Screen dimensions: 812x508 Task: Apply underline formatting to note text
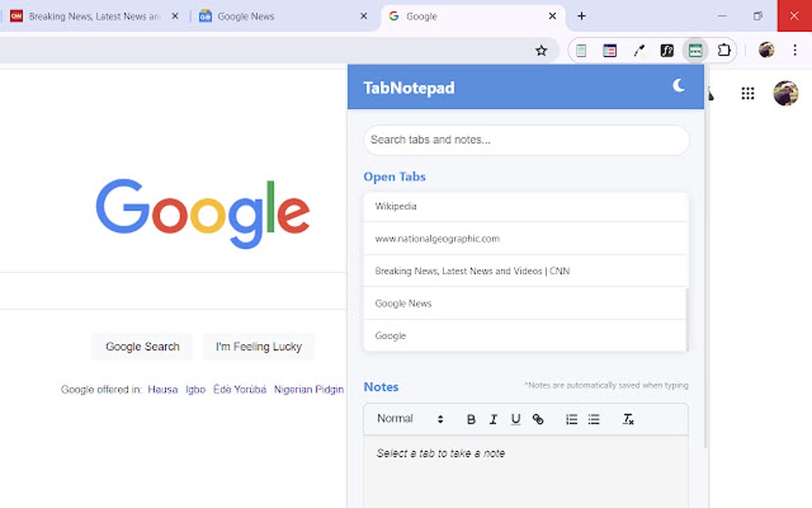(515, 419)
